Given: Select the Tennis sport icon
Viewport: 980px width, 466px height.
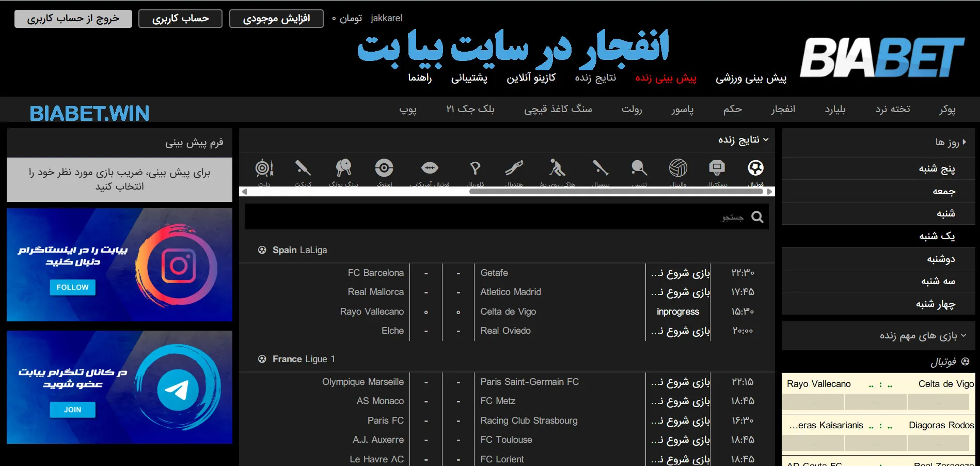Looking at the screenshot, I should pos(639,168).
